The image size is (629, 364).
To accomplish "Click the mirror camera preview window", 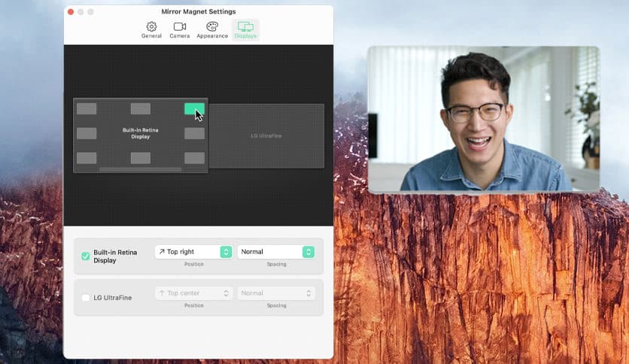I will coord(484,119).
